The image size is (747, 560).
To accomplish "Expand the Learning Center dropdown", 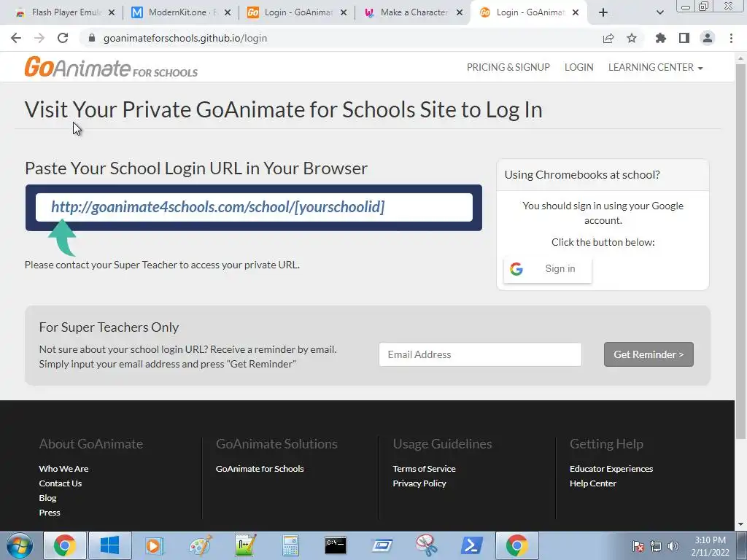I will [656, 67].
